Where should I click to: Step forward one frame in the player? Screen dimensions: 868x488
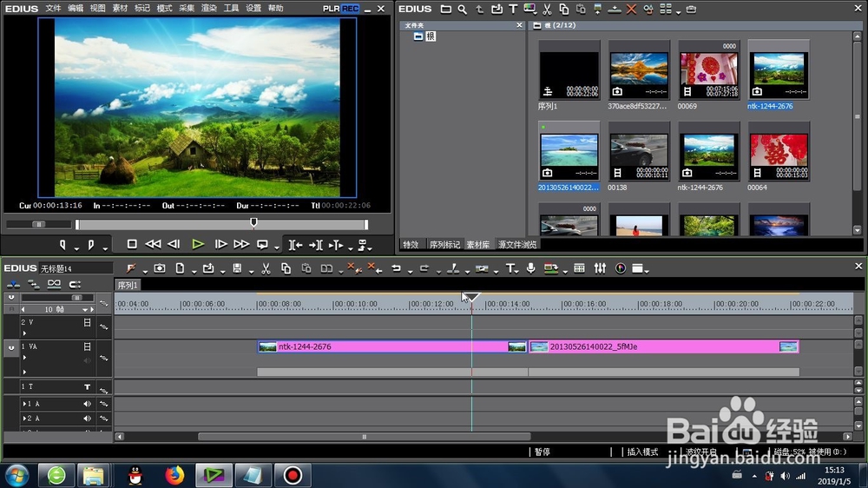tap(220, 244)
